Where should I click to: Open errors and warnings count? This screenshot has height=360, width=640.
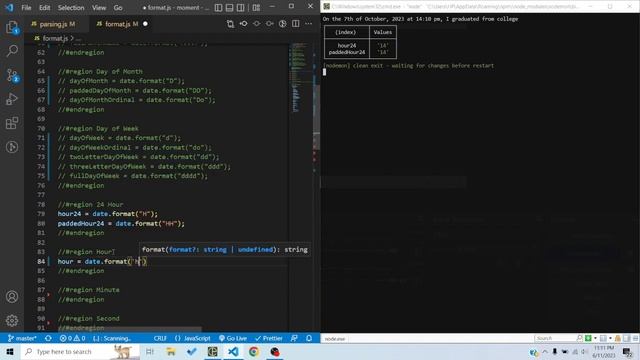[x=72, y=338]
